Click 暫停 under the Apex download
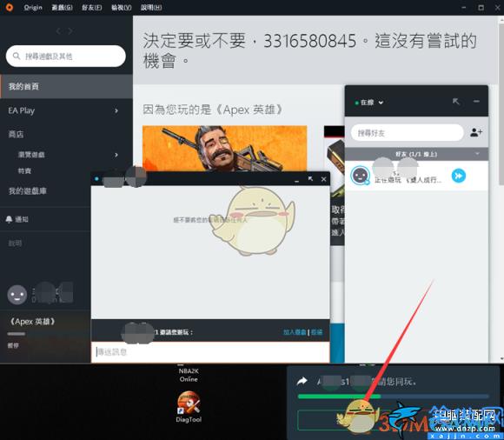The height and width of the screenshot is (440, 504). click(13, 345)
